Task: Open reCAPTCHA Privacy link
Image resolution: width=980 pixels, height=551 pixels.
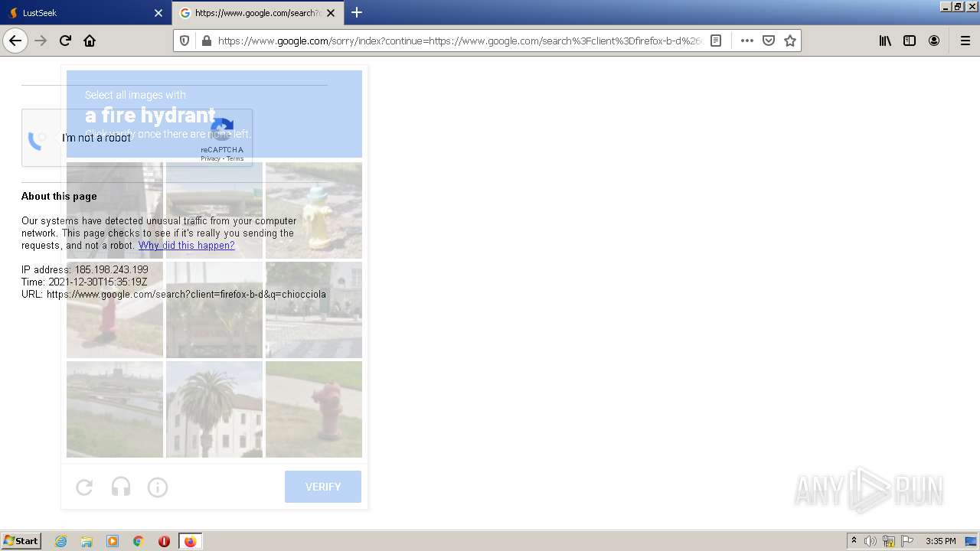Action: [211, 159]
